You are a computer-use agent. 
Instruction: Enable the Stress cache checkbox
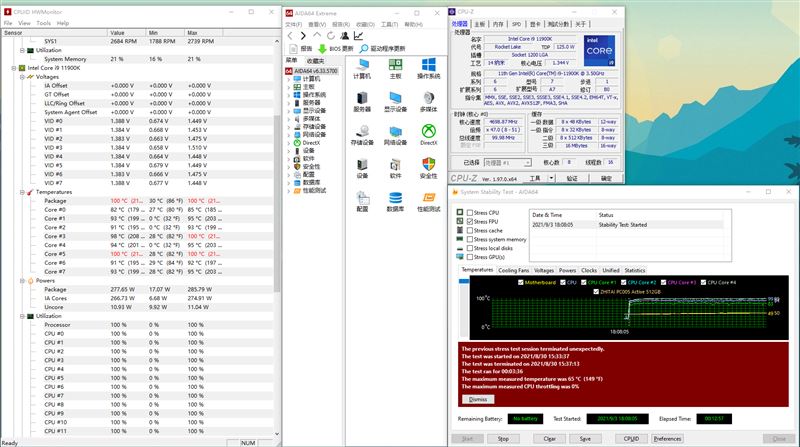point(470,231)
